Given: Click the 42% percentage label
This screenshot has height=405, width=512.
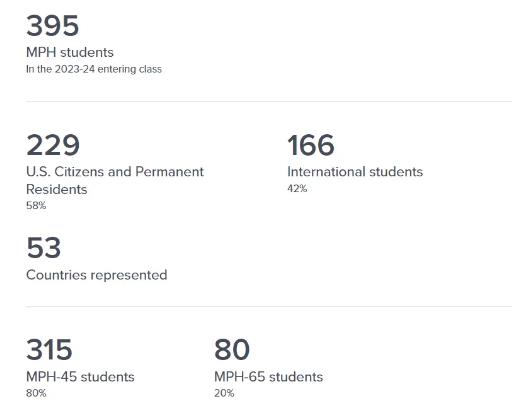Looking at the screenshot, I should click(x=297, y=188).
